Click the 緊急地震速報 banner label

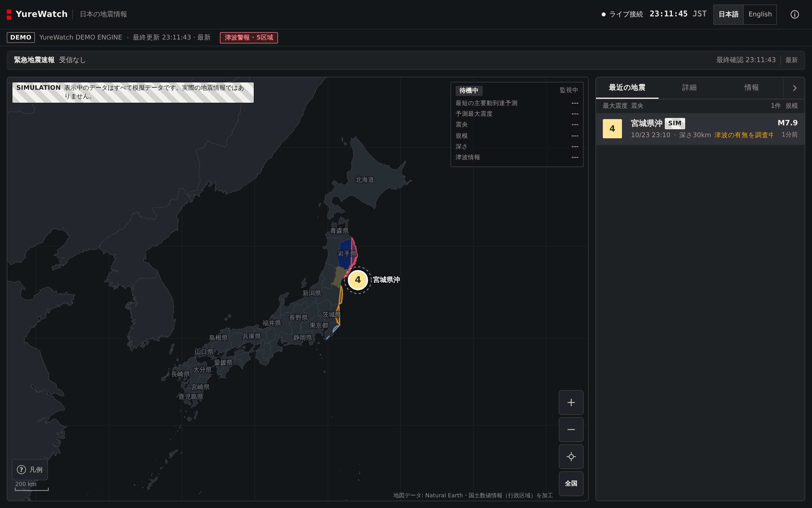click(x=34, y=60)
